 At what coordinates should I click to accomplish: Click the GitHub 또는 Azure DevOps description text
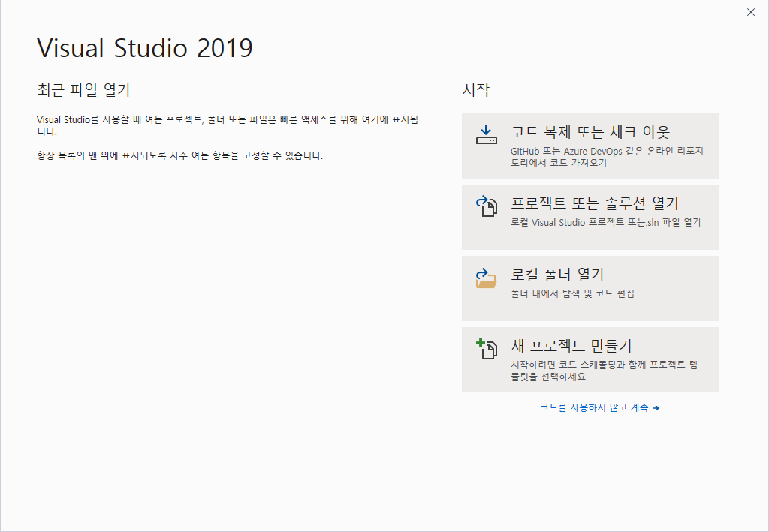(x=607, y=157)
